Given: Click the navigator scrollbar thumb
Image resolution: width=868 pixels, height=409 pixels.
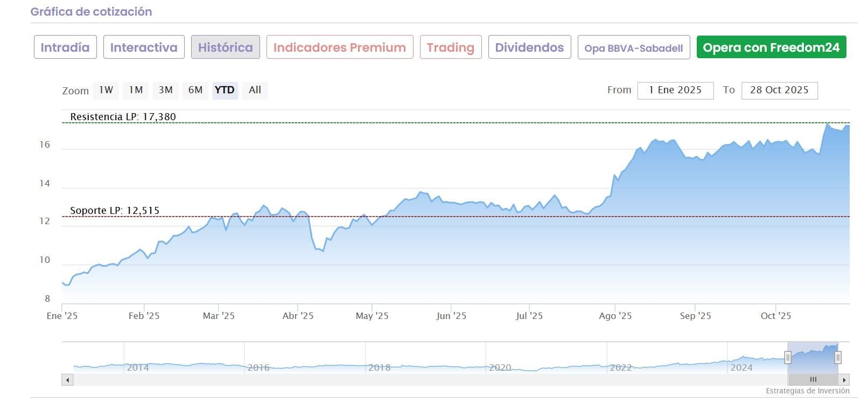Looking at the screenshot, I should (x=813, y=380).
